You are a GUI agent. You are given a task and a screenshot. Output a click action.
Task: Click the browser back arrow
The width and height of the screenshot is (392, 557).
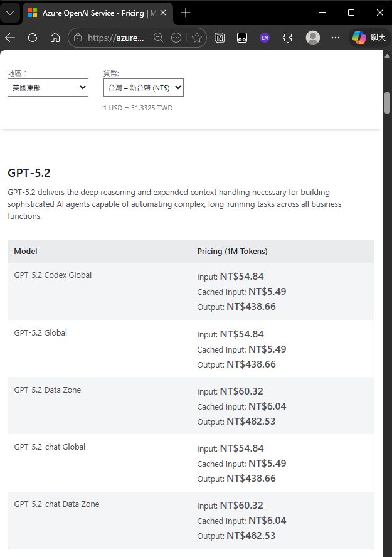tap(10, 38)
